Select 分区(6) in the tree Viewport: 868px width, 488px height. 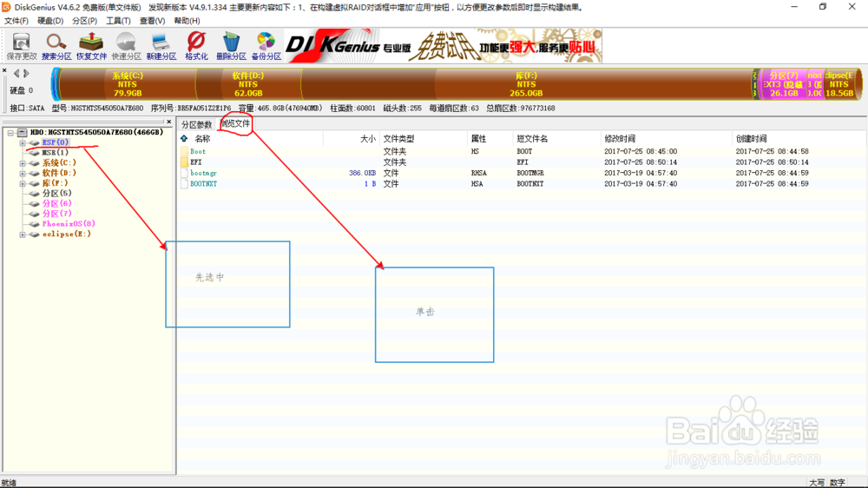56,203
